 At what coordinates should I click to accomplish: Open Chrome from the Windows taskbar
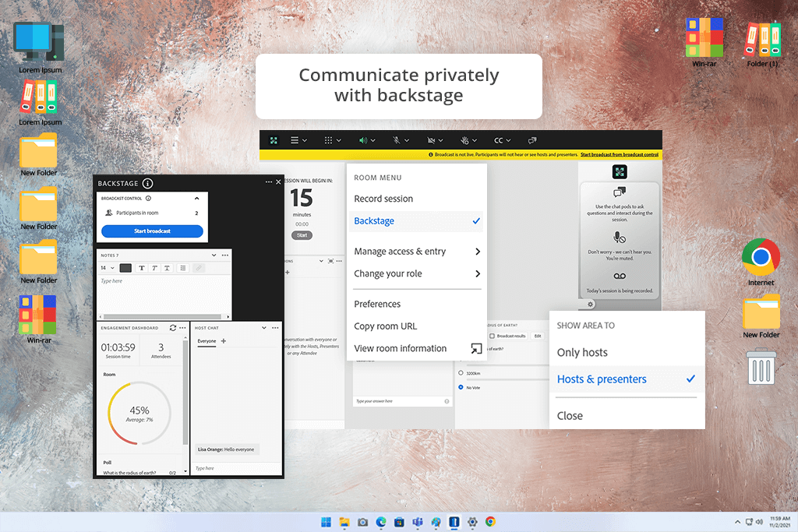point(490,521)
